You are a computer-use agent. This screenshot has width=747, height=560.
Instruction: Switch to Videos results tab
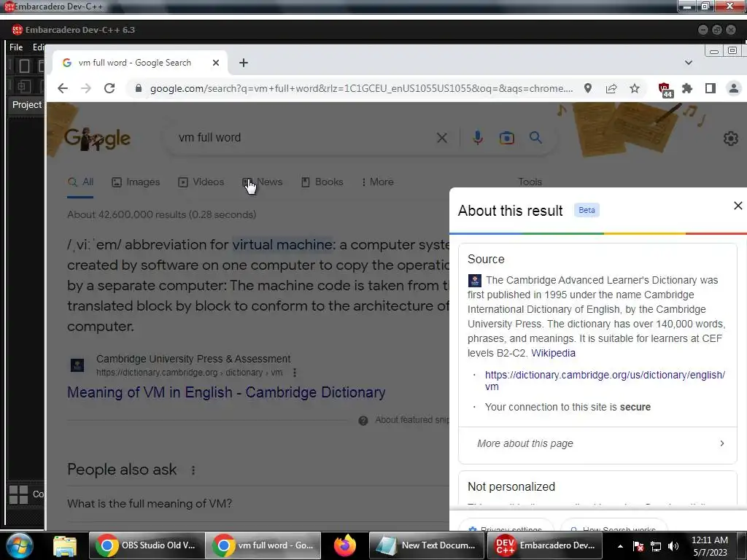[201, 182]
